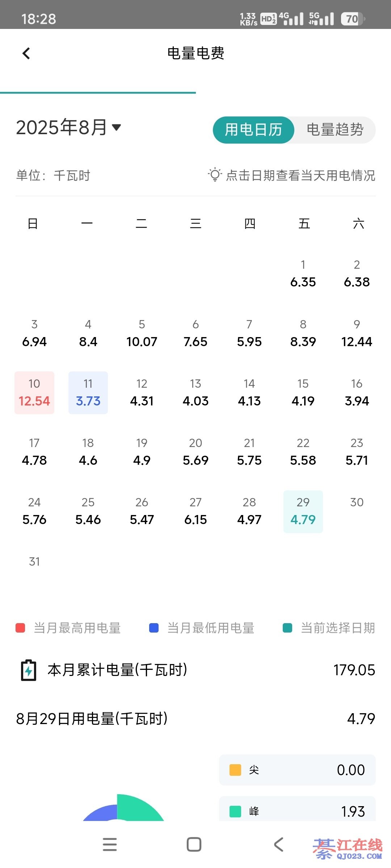Tap the back arrow in header
This screenshot has width=391, height=868.
[x=26, y=54]
